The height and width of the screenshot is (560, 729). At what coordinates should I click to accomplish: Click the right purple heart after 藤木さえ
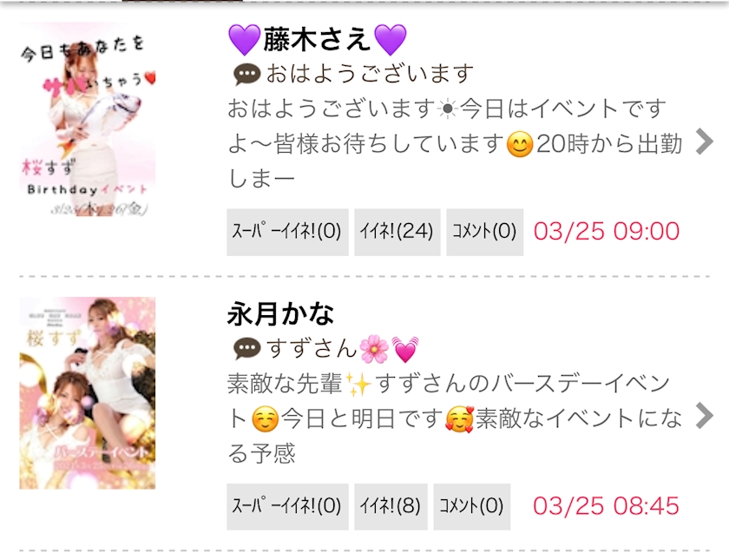coord(390,40)
